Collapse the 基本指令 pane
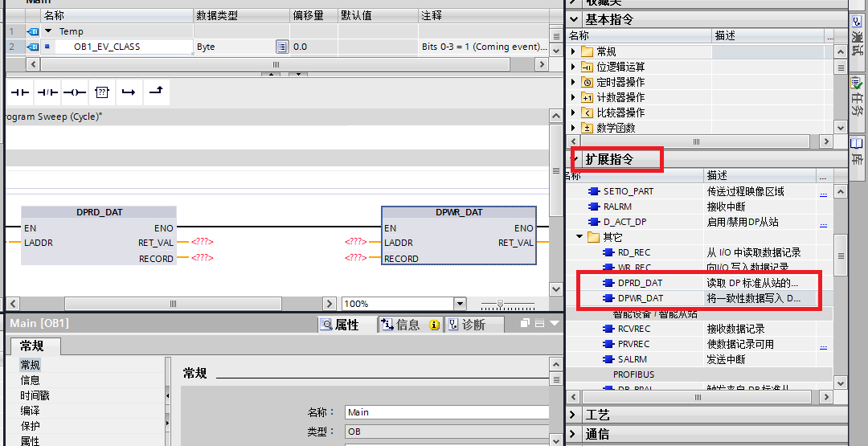This screenshot has height=446, width=868. [573, 19]
